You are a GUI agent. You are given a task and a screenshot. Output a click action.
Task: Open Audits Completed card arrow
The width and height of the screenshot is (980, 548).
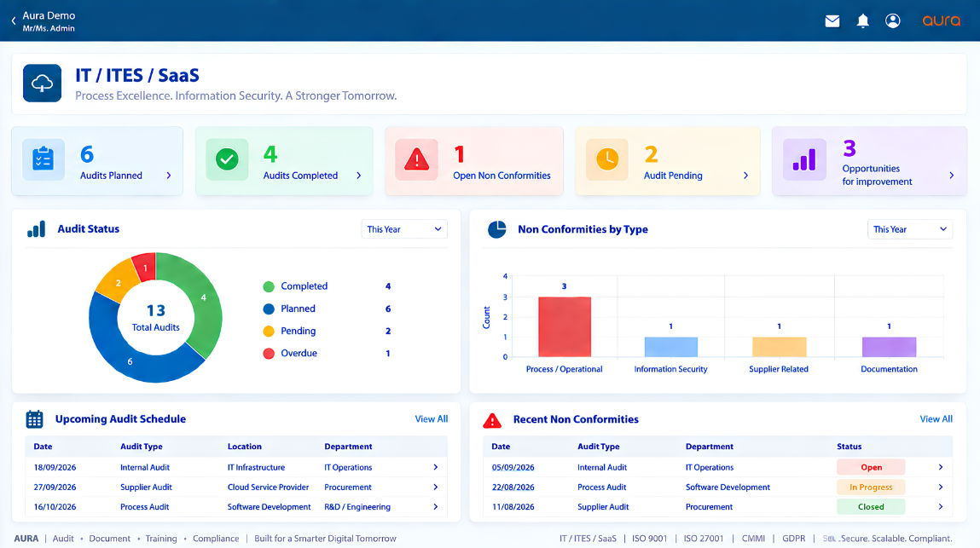click(359, 176)
